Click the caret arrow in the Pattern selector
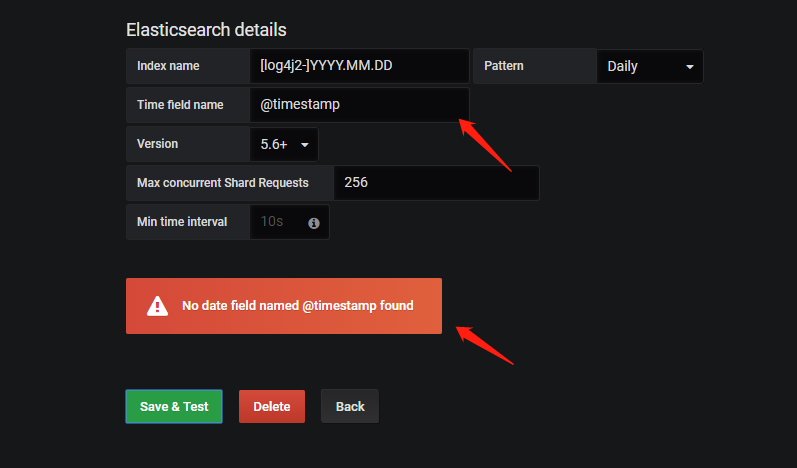This screenshot has width=797, height=468. (689, 67)
